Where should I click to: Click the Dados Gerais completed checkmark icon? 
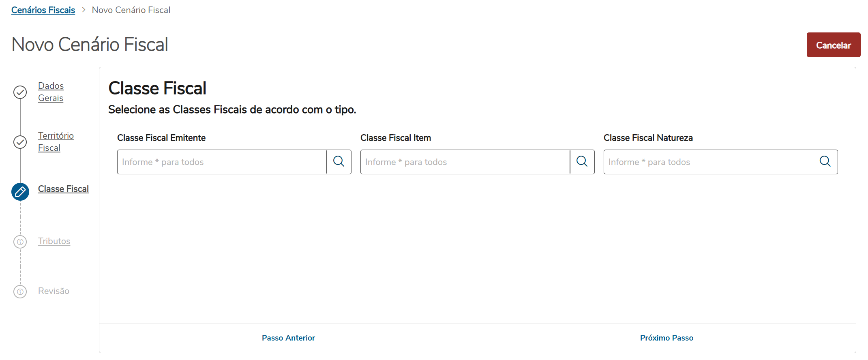coord(20,92)
